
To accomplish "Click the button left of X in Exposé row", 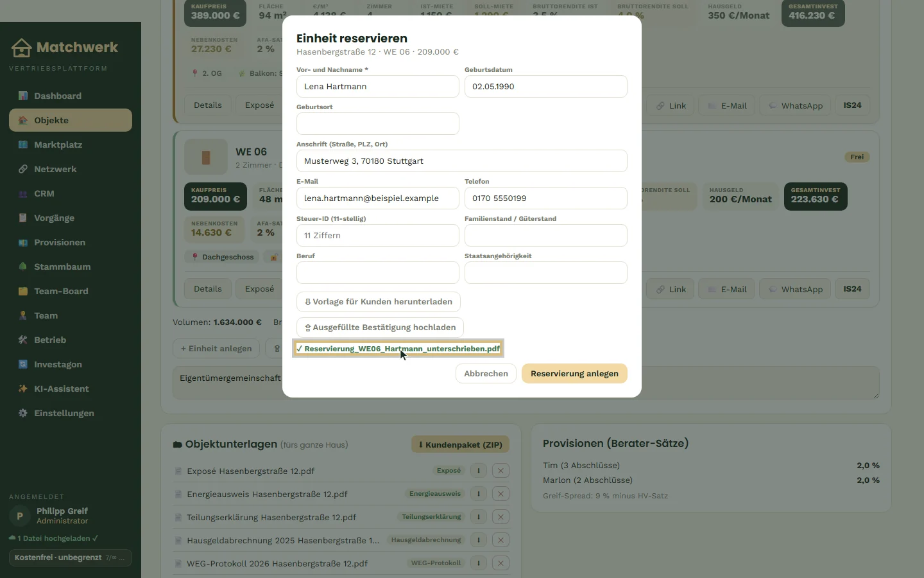I will click(479, 471).
